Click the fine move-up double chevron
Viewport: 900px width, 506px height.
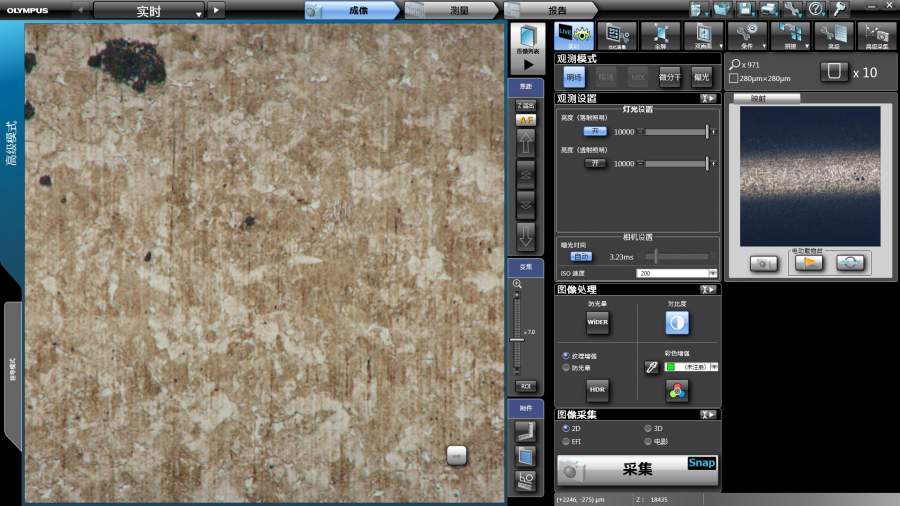click(526, 175)
